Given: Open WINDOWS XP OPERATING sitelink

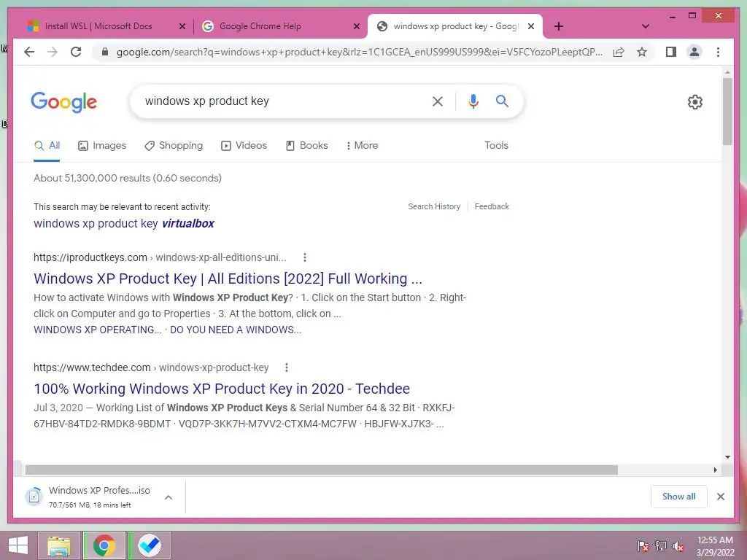Looking at the screenshot, I should (98, 330).
